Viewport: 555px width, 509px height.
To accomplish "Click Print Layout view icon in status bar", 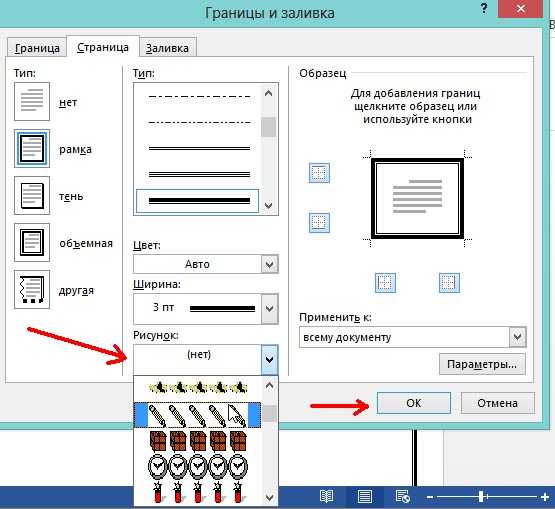I will click(x=365, y=497).
